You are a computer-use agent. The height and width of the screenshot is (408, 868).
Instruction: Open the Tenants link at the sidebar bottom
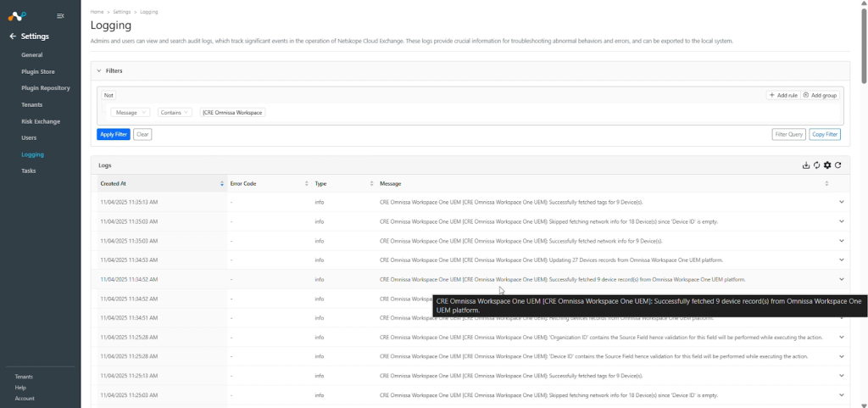point(24,377)
